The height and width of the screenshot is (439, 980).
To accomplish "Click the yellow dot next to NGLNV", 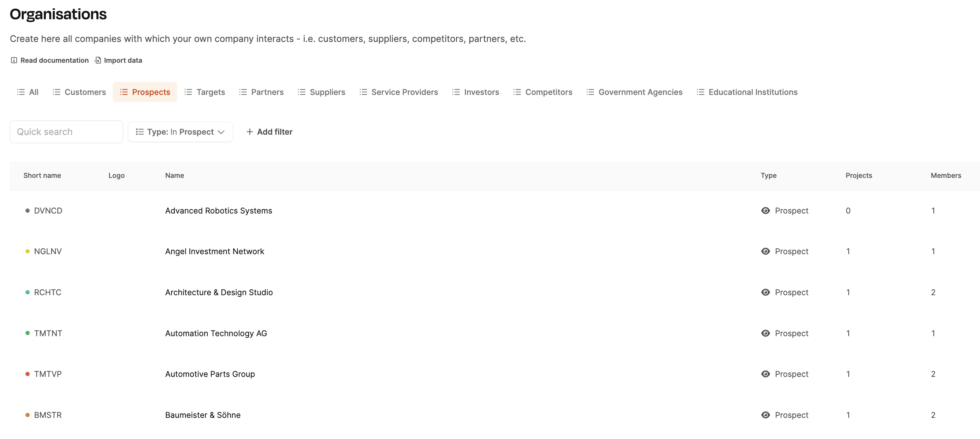I will (27, 251).
